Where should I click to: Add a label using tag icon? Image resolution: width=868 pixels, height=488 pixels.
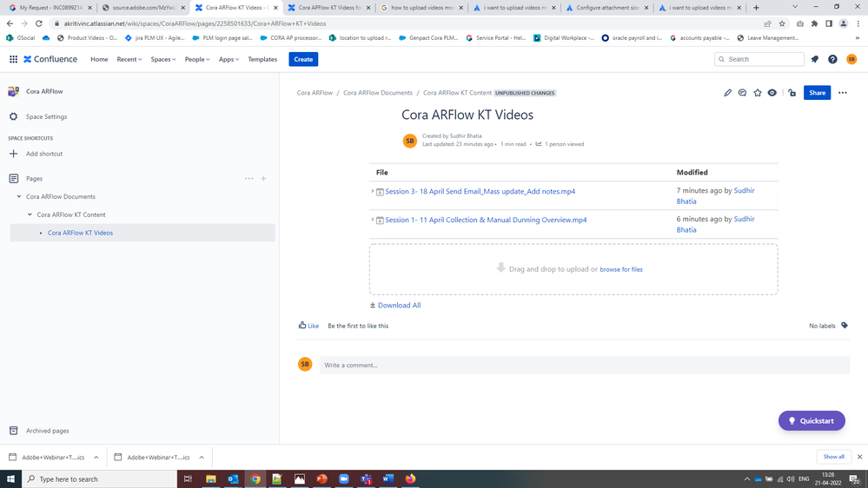pyautogui.click(x=845, y=326)
